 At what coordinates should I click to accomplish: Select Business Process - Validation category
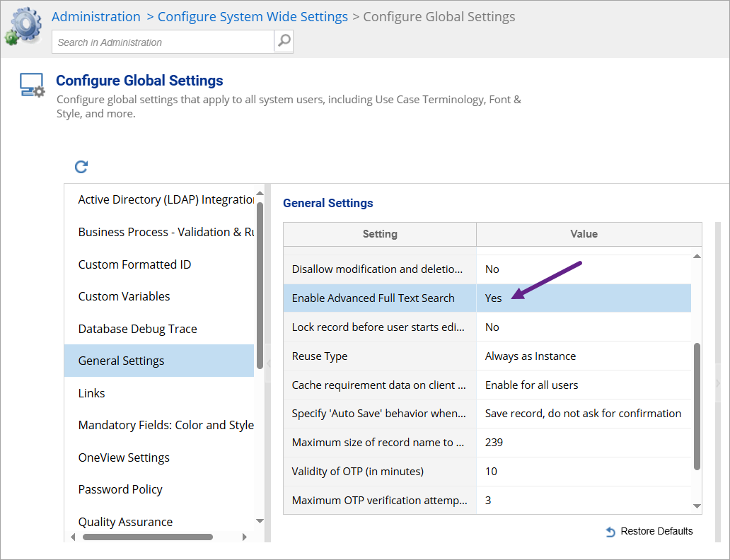[x=159, y=232]
